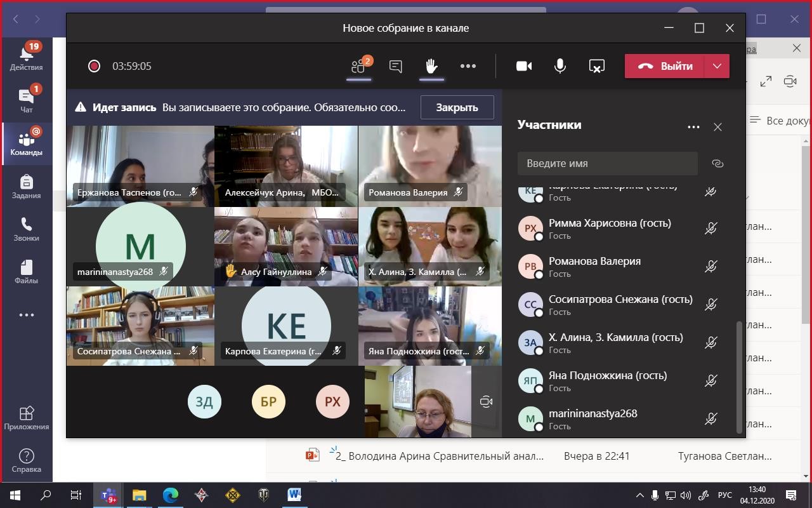Viewport: 812px width, 508px height.
Task: Click the participant name search field
Action: coord(607,163)
